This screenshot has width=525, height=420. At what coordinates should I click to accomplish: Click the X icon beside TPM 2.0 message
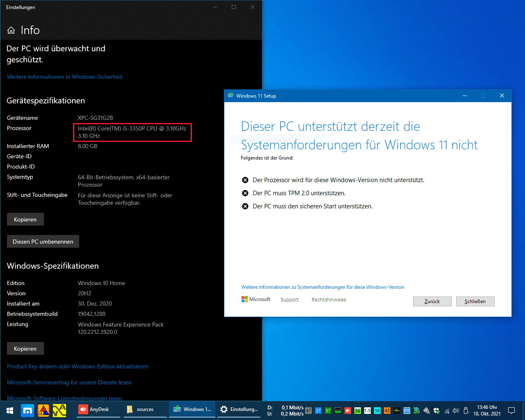tap(245, 193)
